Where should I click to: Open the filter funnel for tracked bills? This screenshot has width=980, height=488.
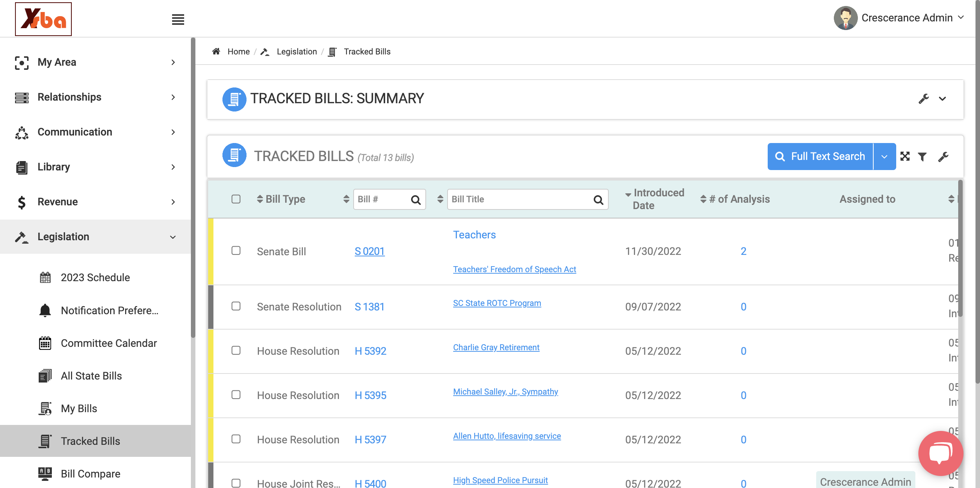click(922, 157)
